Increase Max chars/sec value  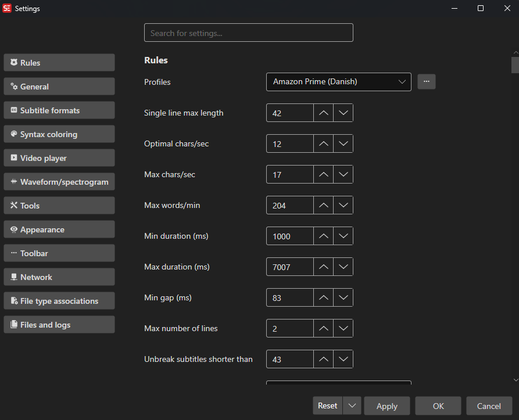coord(323,174)
